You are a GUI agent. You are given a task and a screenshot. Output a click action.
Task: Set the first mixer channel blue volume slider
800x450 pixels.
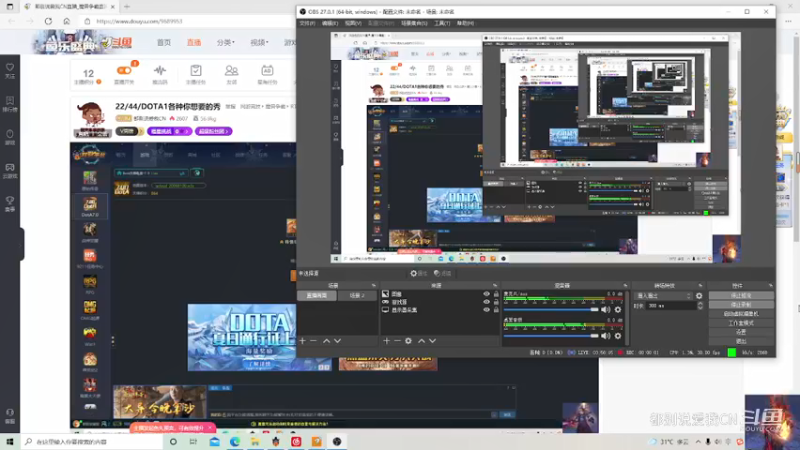551,310
